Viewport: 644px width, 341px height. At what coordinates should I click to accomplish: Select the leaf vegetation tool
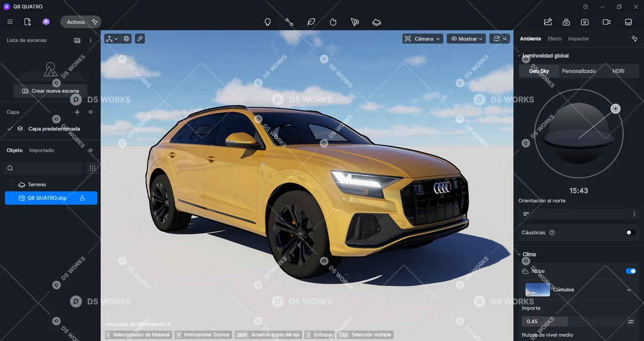[x=311, y=22]
